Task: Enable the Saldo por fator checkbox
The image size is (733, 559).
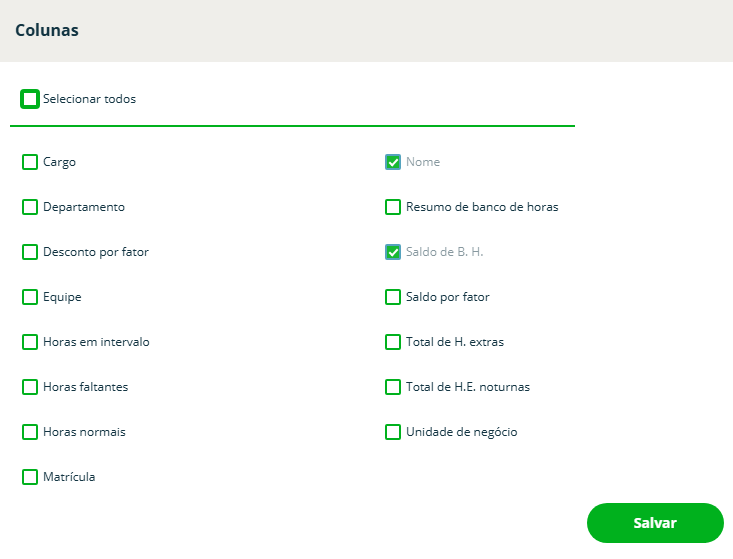Action: click(x=393, y=297)
